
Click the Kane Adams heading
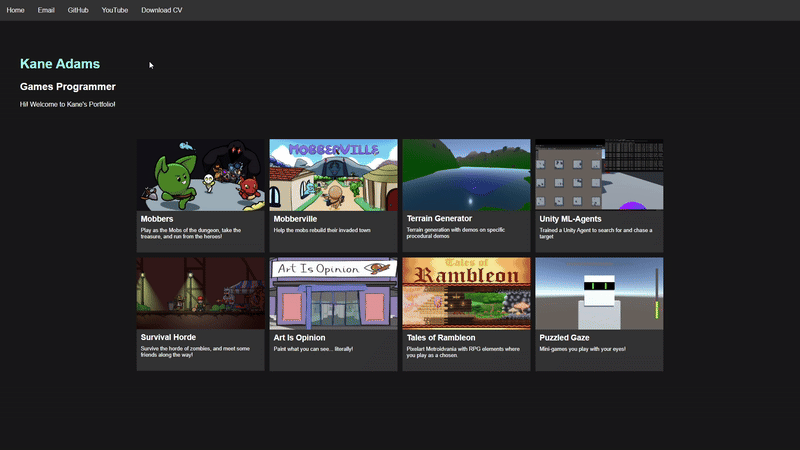click(x=60, y=64)
